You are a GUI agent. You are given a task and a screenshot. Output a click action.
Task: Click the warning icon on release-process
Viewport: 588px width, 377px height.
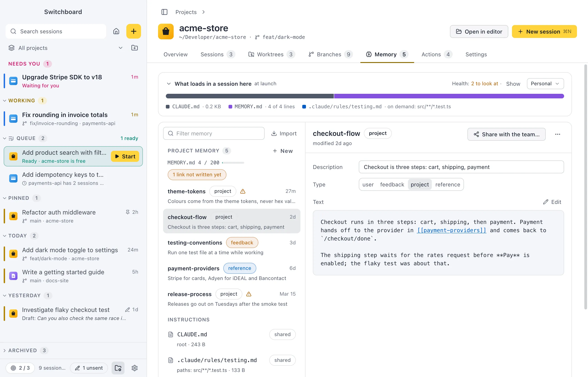249,294
